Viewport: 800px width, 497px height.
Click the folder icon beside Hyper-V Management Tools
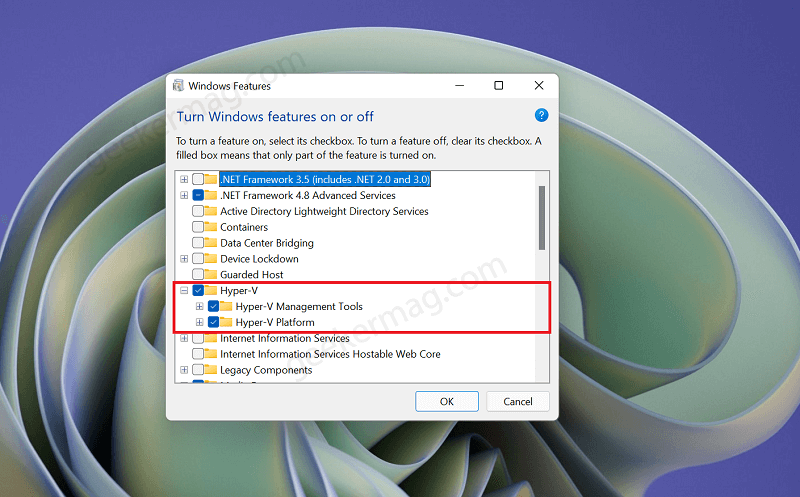[226, 306]
